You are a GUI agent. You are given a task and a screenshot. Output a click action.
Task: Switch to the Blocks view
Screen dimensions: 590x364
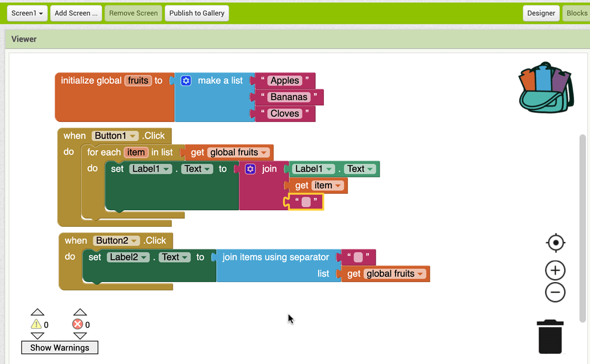point(577,13)
